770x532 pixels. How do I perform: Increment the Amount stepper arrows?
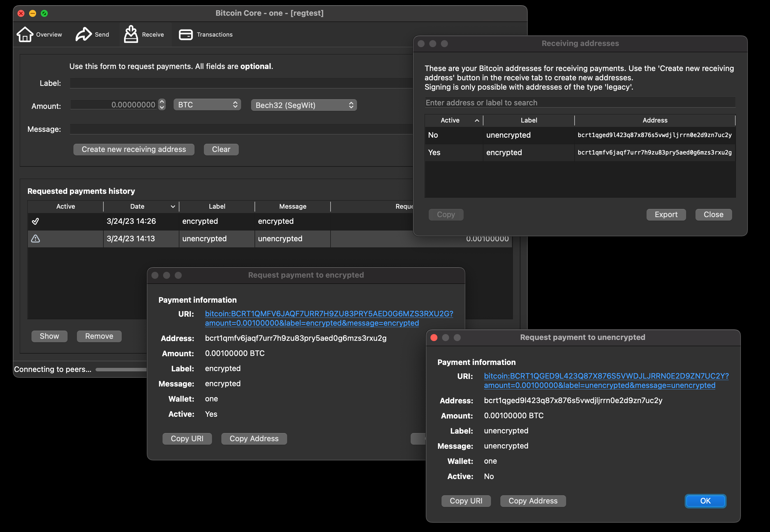click(x=162, y=102)
